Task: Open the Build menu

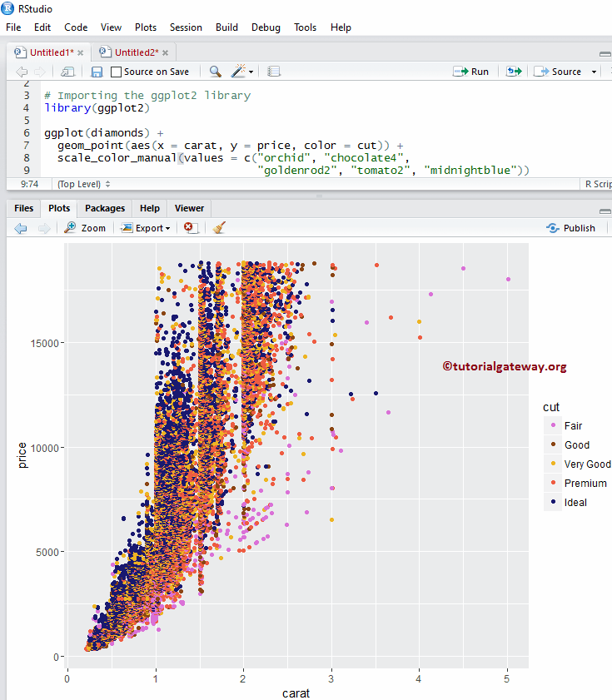Action: tap(226, 27)
